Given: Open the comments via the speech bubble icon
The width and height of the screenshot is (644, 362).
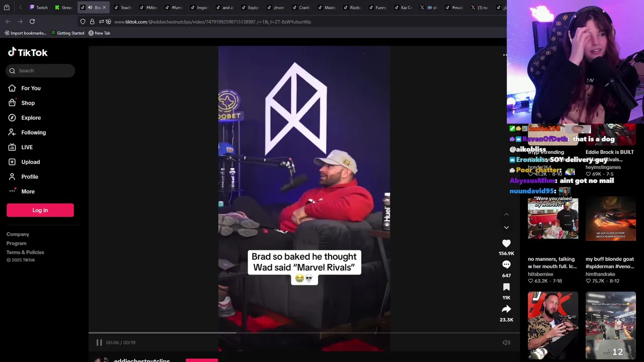Looking at the screenshot, I should coord(506,265).
